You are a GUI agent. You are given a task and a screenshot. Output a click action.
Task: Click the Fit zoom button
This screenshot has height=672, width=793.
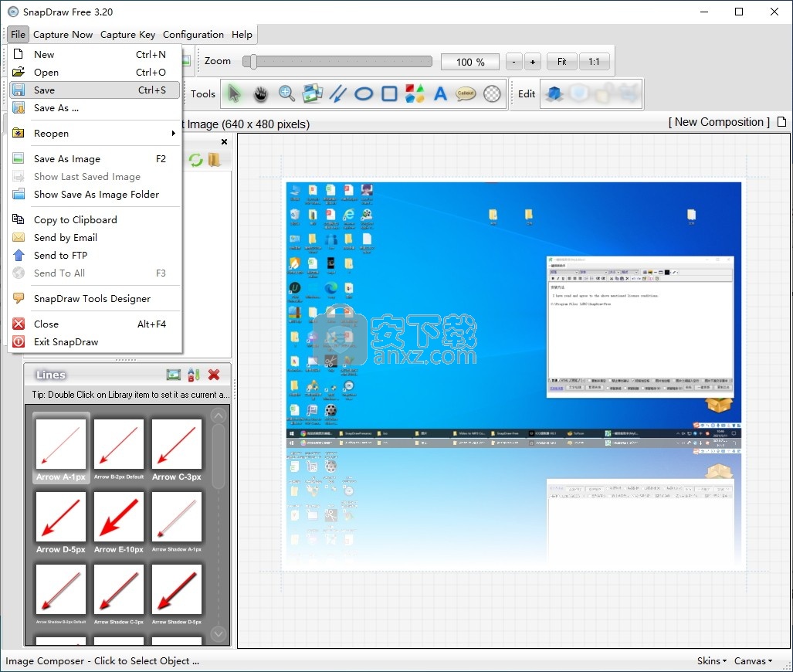click(562, 62)
